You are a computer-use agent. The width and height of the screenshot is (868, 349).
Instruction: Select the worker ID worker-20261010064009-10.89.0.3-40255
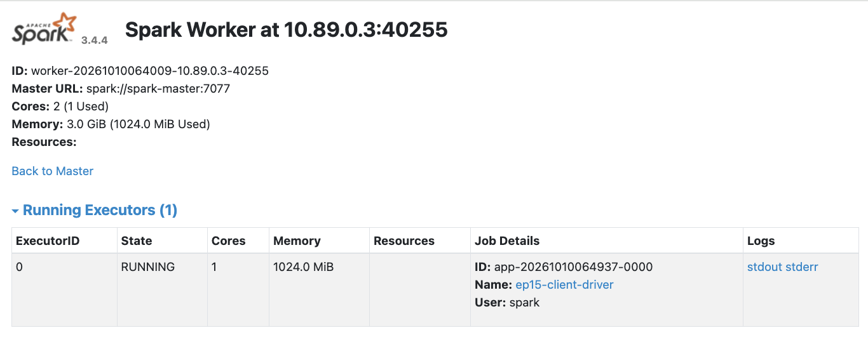(x=150, y=70)
